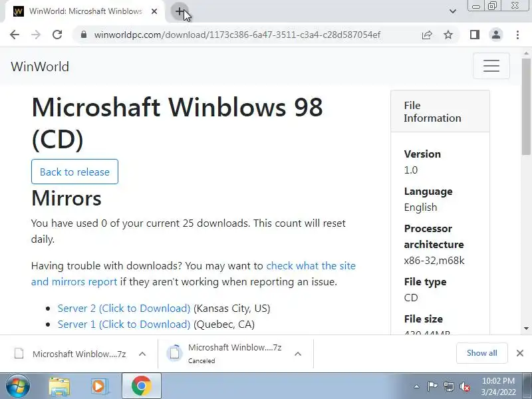Restore down the Chrome window
532x399 pixels.
coord(492,6)
